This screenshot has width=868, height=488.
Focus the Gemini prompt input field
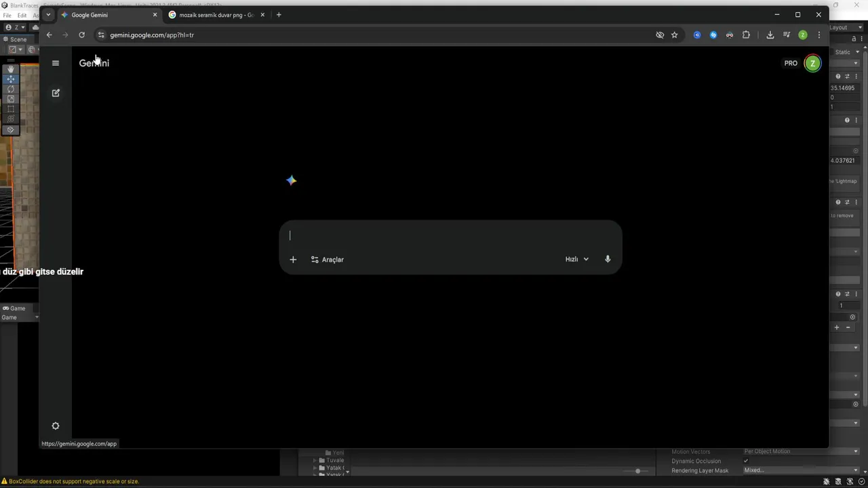click(450, 235)
